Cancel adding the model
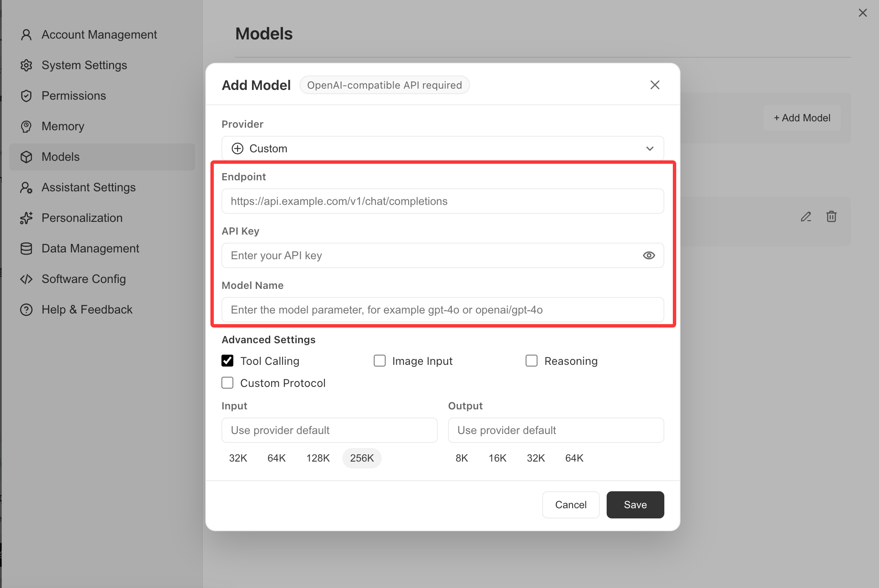Screen dimensions: 879x588 tap(571, 505)
